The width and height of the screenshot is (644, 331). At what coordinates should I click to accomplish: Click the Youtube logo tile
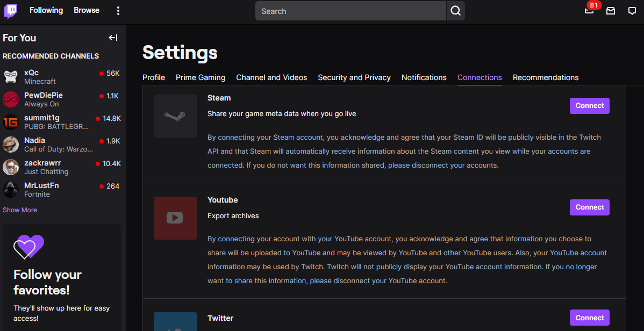coord(175,218)
